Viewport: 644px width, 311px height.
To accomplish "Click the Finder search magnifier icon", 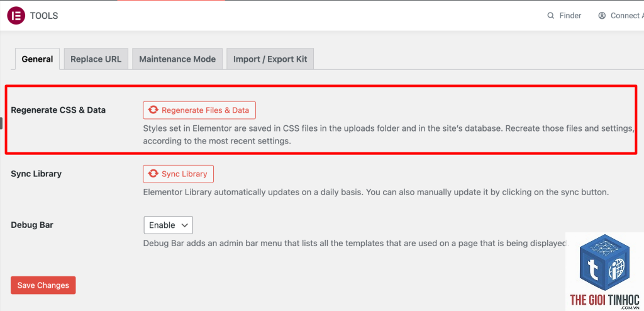I will (x=551, y=16).
